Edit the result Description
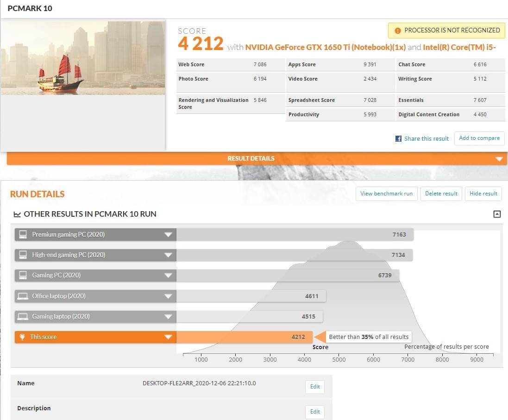The height and width of the screenshot is (420, 508). (x=315, y=412)
